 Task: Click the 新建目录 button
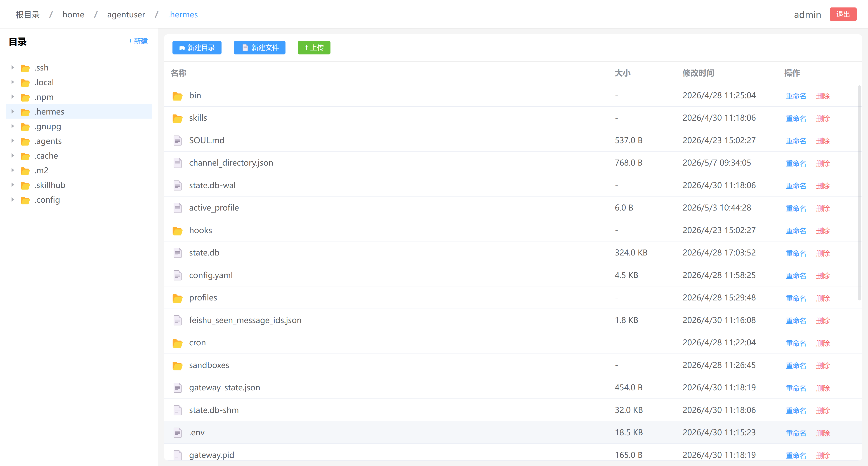(x=197, y=47)
